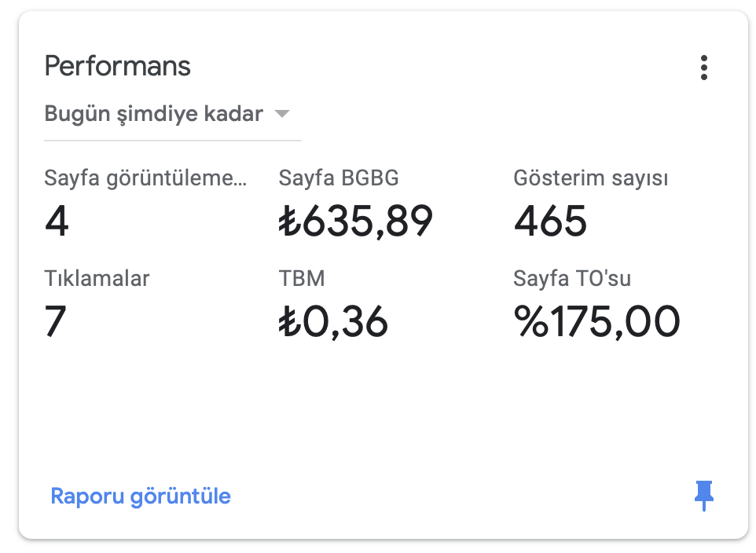
Task: Click the Performans card title
Action: (x=118, y=65)
